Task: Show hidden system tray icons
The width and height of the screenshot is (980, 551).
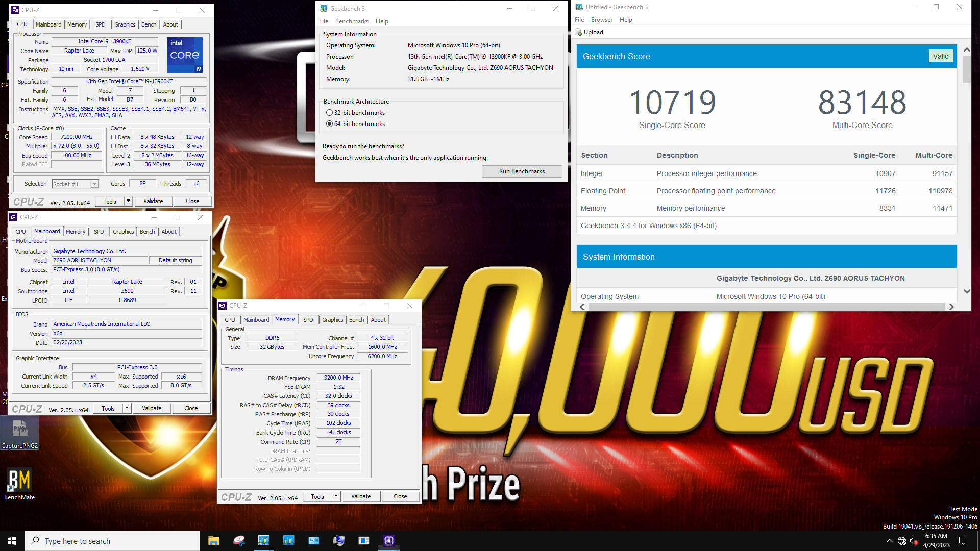Action: (x=890, y=541)
